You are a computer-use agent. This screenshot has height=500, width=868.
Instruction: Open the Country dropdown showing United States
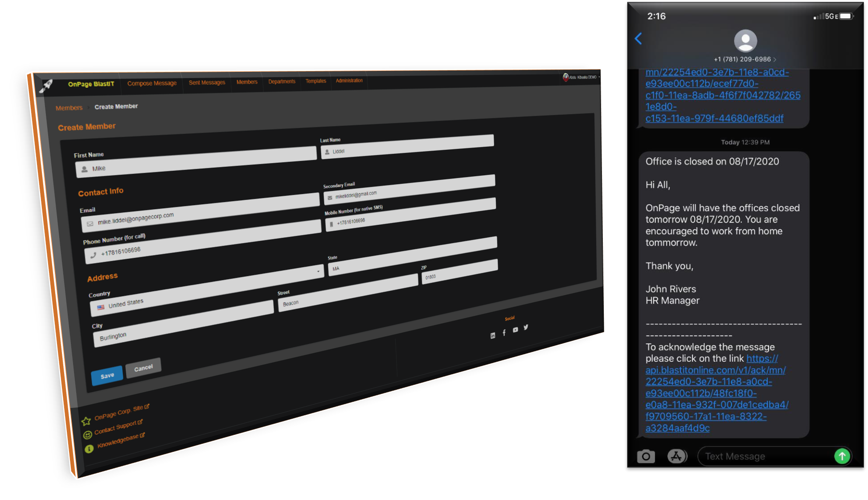click(207, 291)
